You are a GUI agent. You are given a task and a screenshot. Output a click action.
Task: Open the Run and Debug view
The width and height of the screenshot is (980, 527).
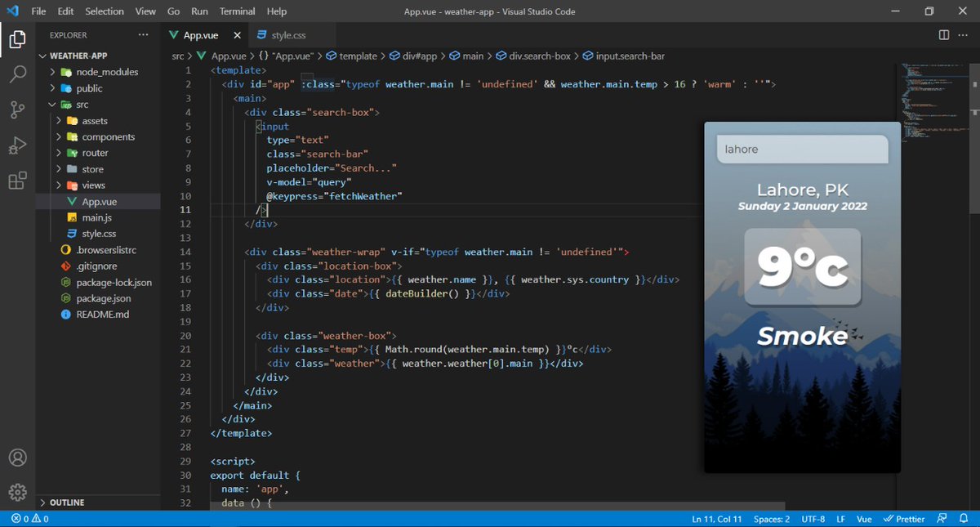point(18,145)
